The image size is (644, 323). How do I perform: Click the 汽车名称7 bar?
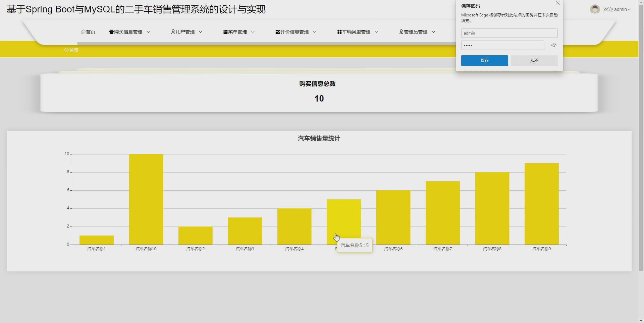(x=443, y=213)
